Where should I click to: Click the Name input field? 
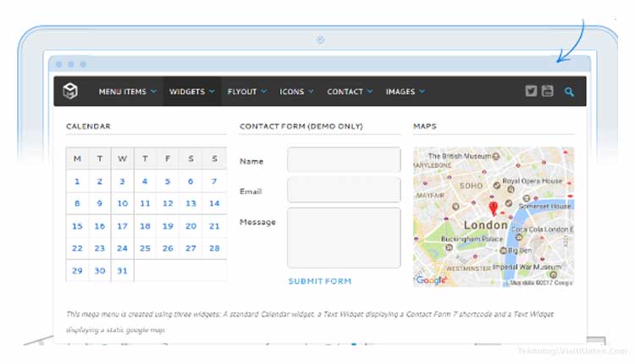[x=344, y=159]
